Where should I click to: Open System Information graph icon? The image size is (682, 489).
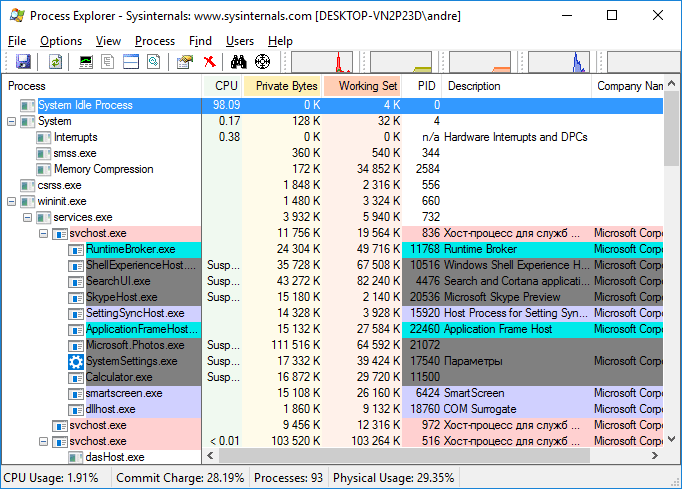click(x=86, y=61)
